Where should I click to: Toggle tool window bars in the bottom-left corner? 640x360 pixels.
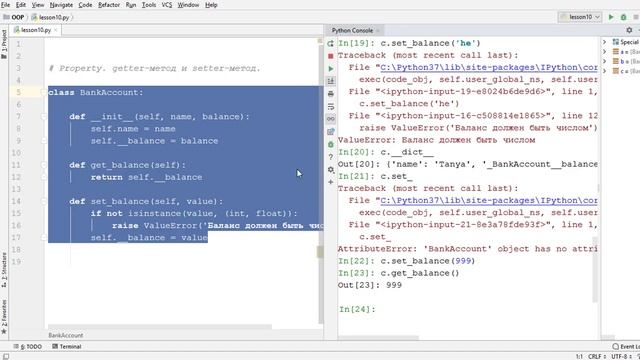pyautogui.click(x=5, y=356)
